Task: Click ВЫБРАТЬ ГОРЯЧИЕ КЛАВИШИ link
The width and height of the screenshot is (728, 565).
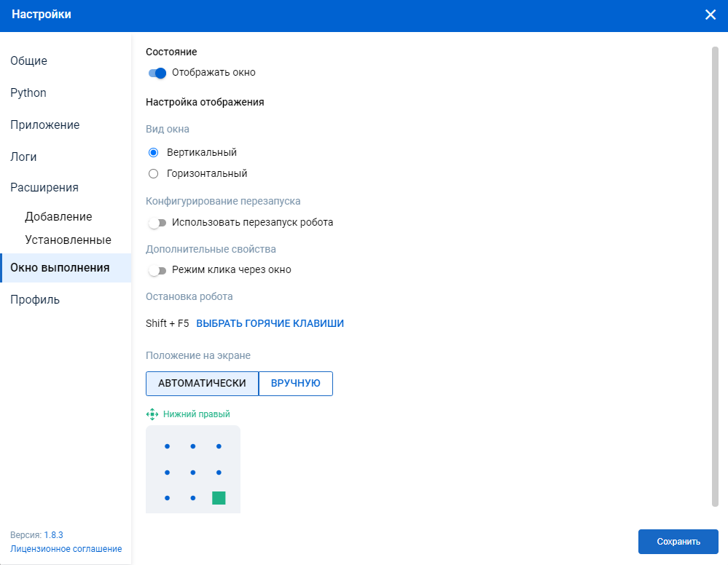Action: [x=270, y=323]
